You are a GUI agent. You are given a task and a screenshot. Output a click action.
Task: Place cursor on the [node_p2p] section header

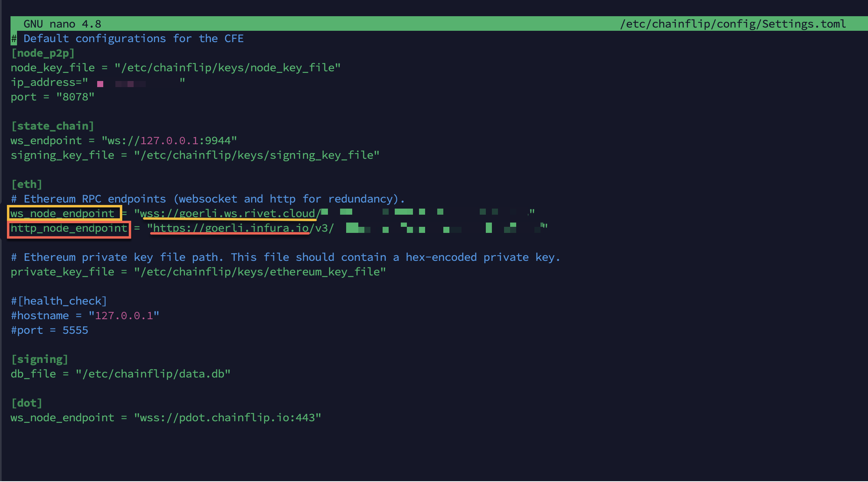pos(43,53)
